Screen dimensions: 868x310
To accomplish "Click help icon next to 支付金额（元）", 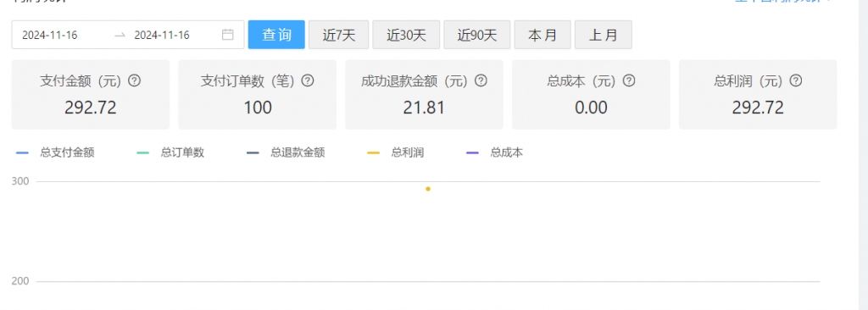I will pos(135,80).
